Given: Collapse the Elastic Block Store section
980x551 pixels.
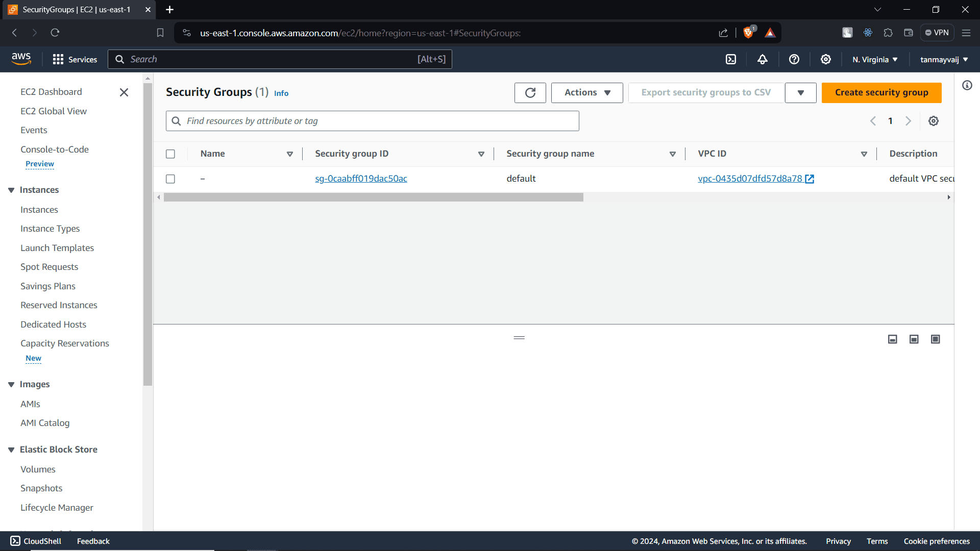Looking at the screenshot, I should [x=11, y=449].
